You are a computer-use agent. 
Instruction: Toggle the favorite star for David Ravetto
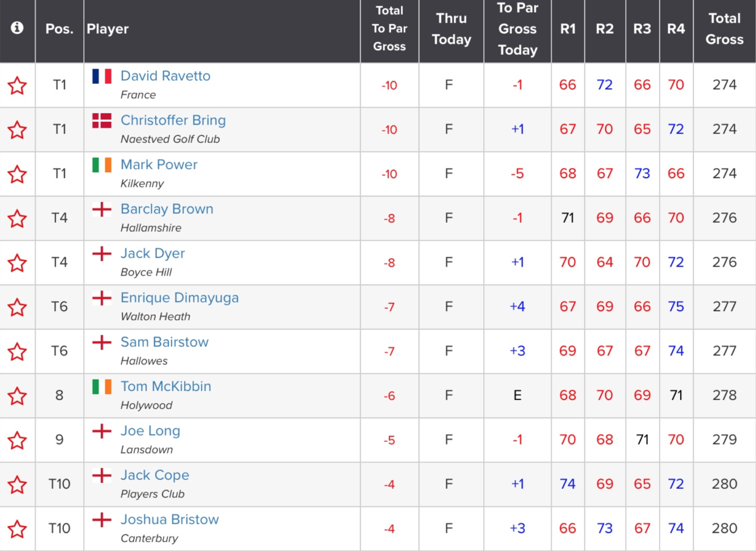[x=18, y=85]
